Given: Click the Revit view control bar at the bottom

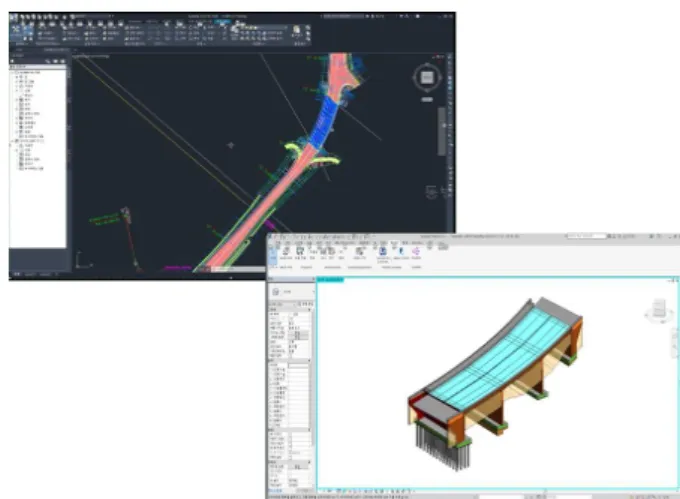Looking at the screenshot, I should coord(371,492).
